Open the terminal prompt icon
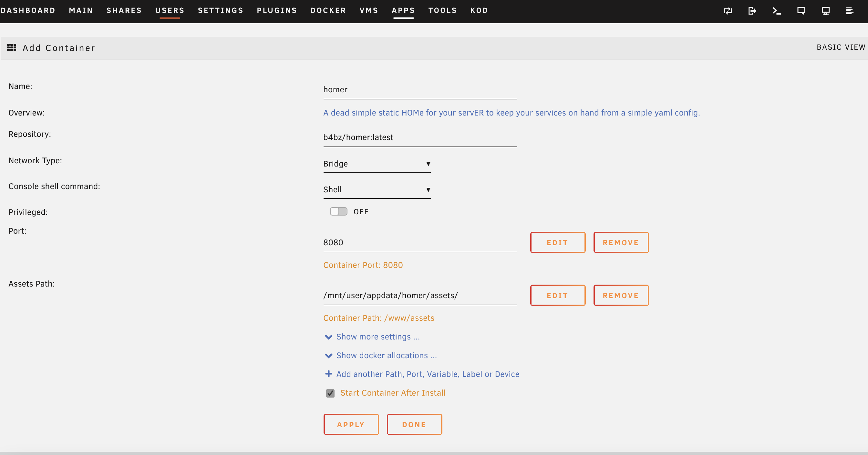The image size is (868, 455). pos(777,11)
